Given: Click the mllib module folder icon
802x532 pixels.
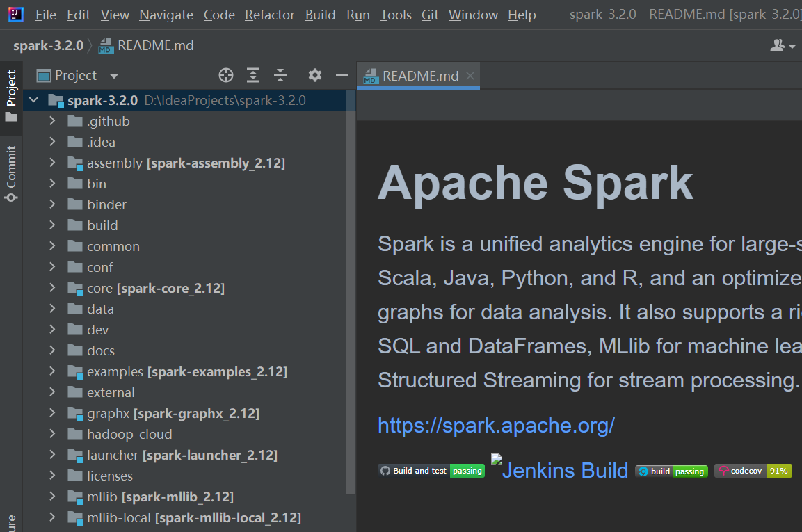Looking at the screenshot, I should point(75,498).
